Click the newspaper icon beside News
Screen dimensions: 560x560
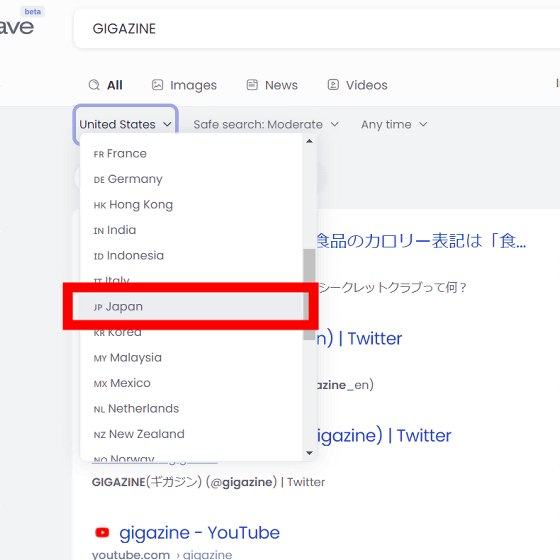[252, 85]
